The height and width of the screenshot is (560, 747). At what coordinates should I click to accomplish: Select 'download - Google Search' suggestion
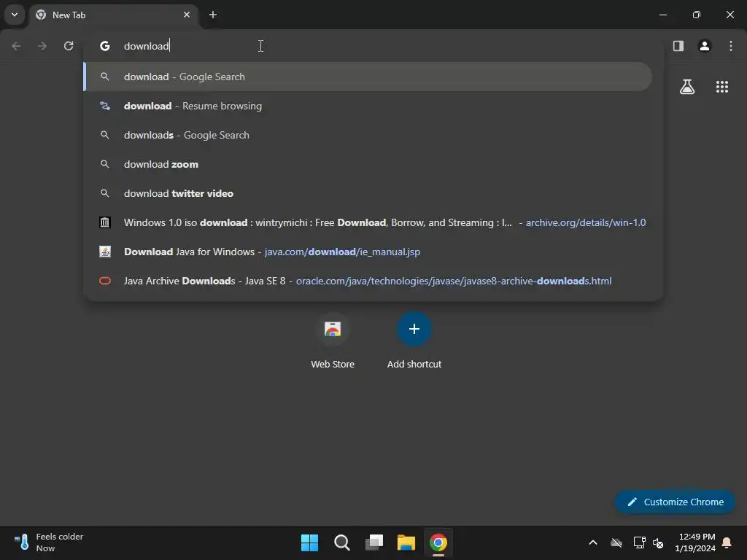368,77
